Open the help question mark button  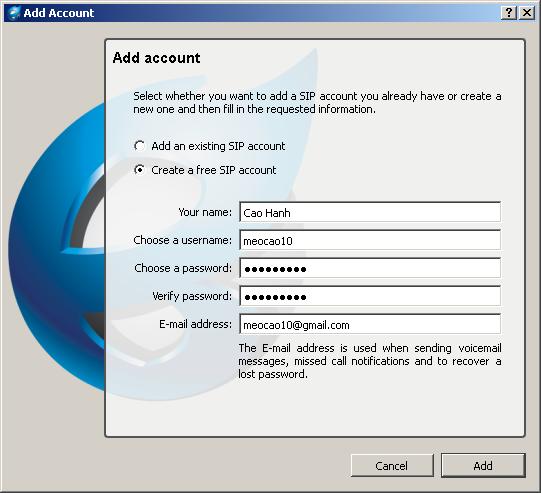pos(509,13)
